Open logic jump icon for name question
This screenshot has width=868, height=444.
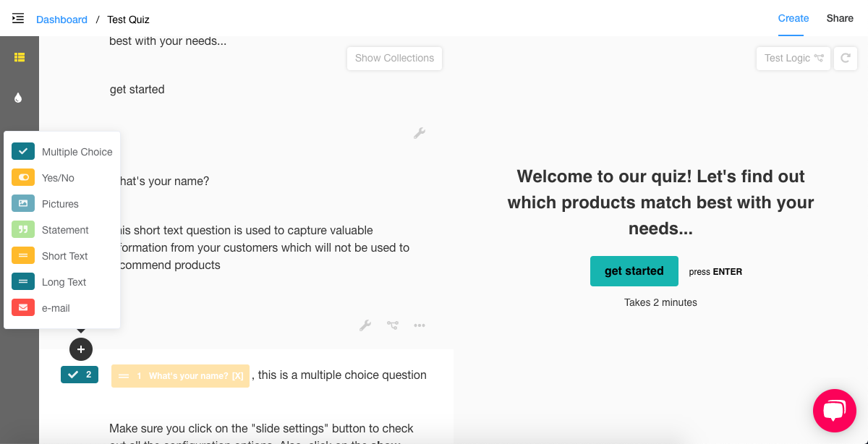point(392,325)
